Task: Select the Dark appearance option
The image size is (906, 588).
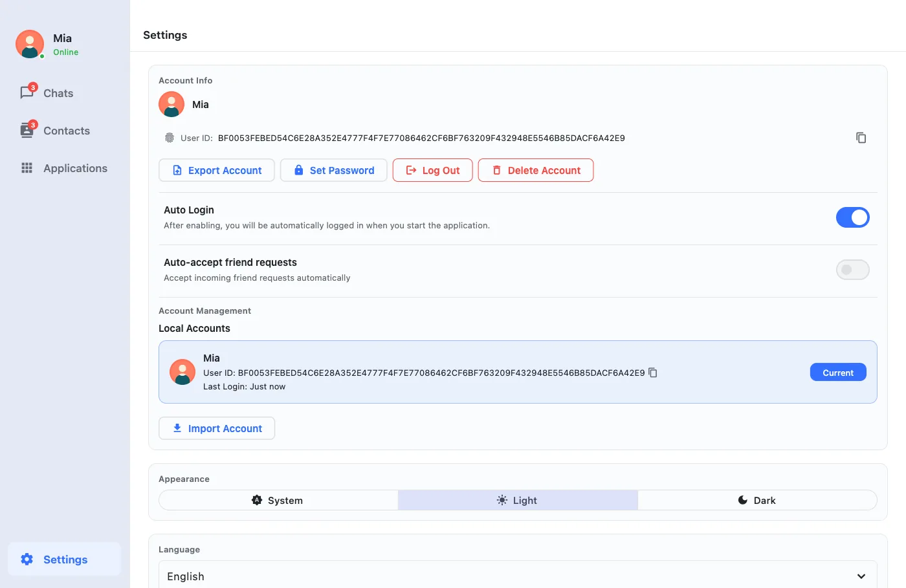Action: tap(757, 500)
